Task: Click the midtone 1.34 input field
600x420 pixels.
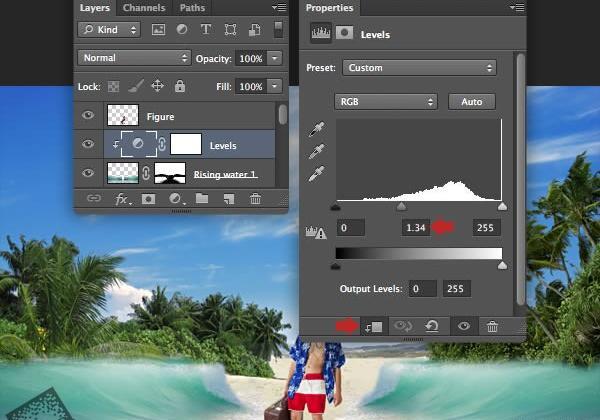Action: pos(416,228)
